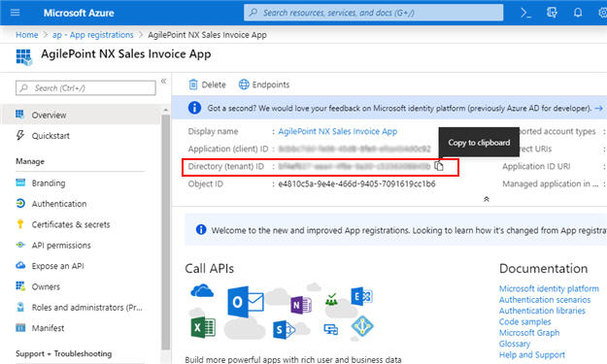Go to the Home breadcrumb
Viewport: 607px width, 364px height.
click(x=27, y=35)
